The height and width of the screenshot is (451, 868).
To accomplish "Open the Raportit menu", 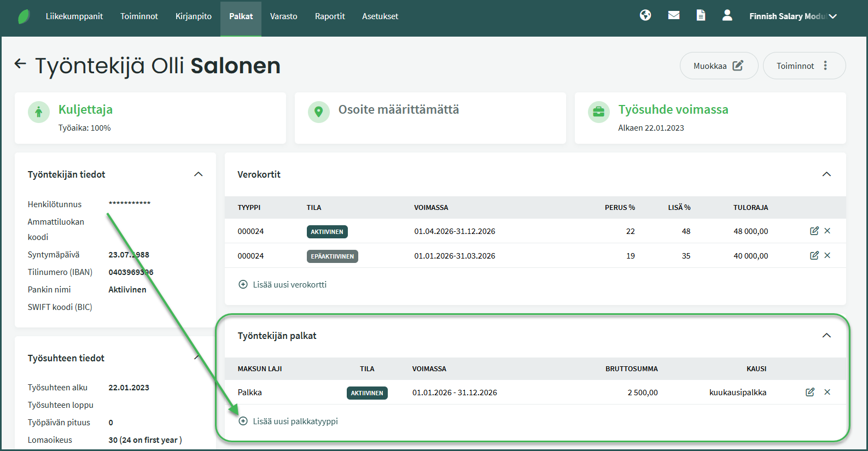I will [x=330, y=16].
